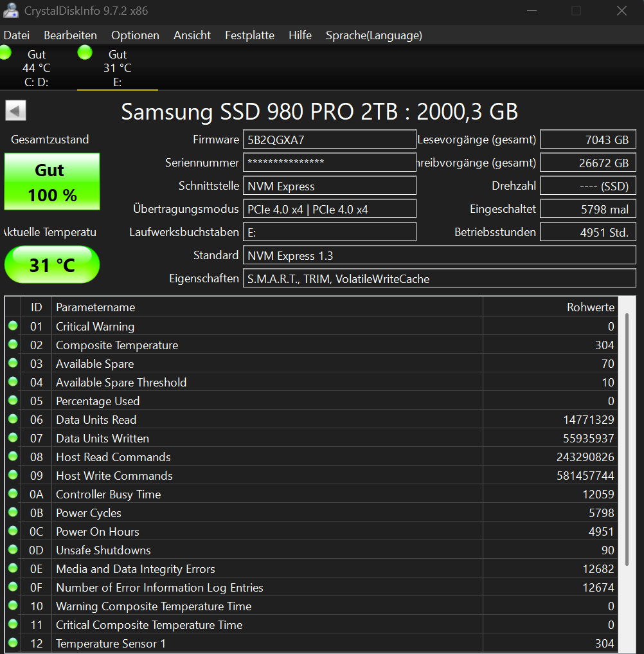Click status dot of Controller Busy Time row
The width and height of the screenshot is (644, 654).
click(13, 494)
